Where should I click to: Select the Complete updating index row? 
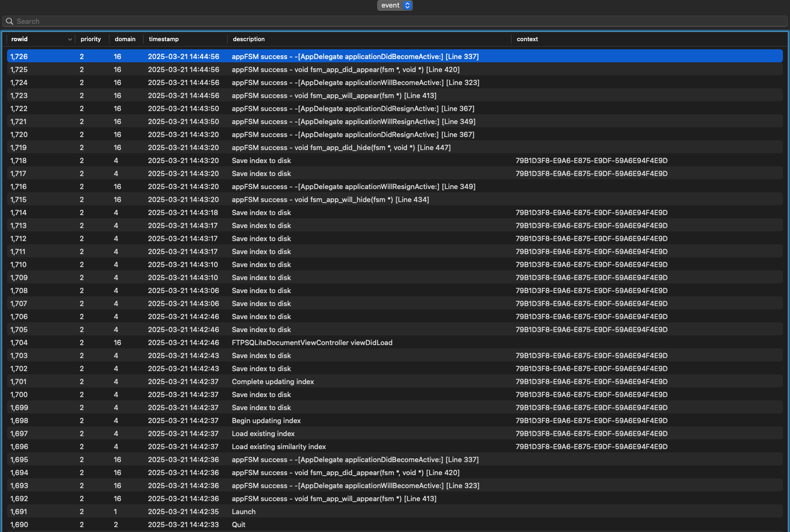coord(273,382)
